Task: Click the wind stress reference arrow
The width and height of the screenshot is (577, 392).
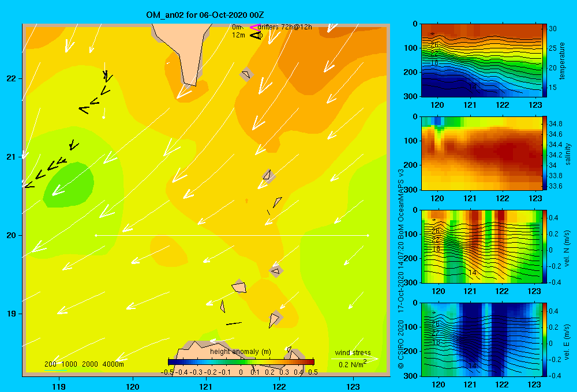Action: pyautogui.click(x=355, y=358)
